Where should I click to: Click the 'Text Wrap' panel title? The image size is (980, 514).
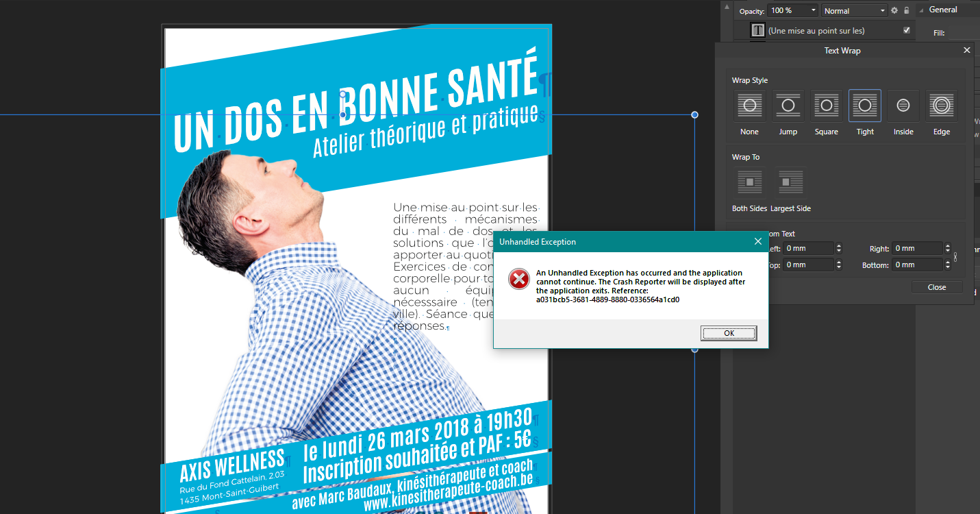coord(842,51)
